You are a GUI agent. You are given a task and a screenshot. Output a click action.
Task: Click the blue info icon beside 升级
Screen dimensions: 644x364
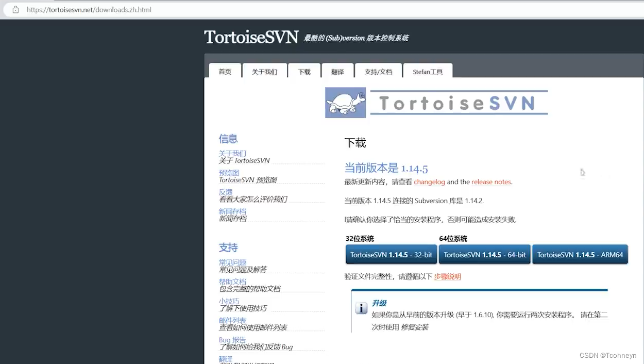tap(361, 308)
